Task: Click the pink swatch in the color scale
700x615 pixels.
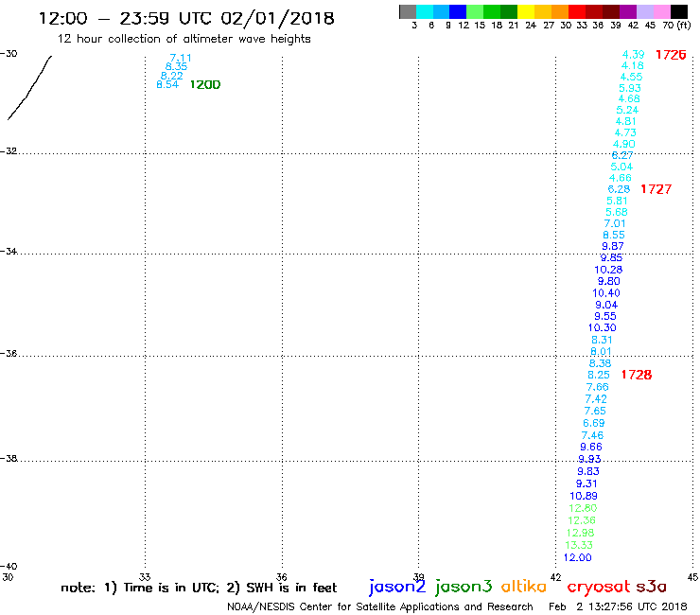Action: (x=662, y=11)
